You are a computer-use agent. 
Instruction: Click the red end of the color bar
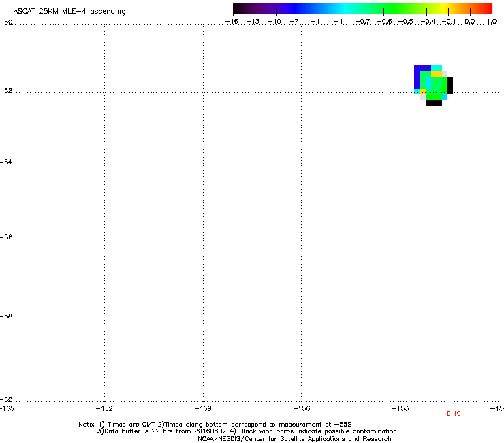tap(486, 9)
